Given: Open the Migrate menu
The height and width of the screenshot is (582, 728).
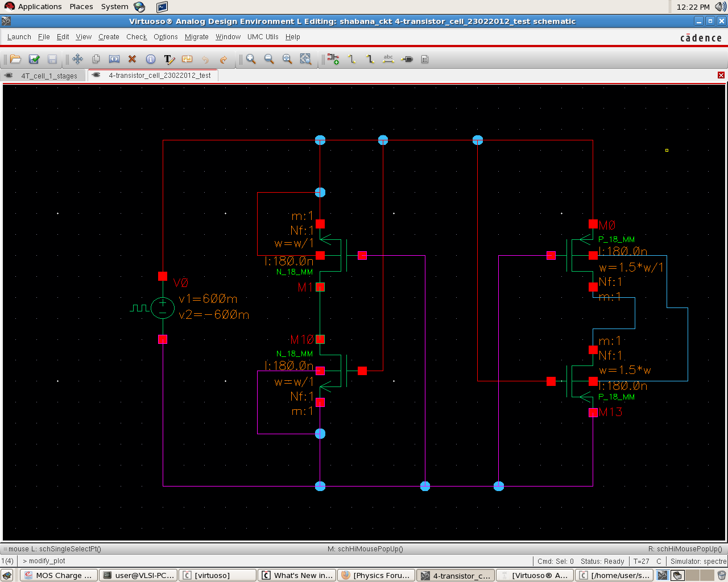Looking at the screenshot, I should pos(197,37).
